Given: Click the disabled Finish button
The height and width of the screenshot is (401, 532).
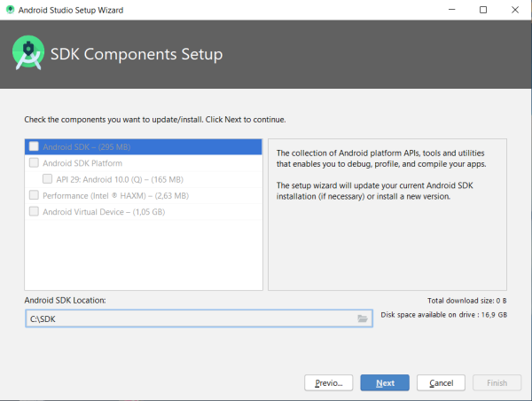Looking at the screenshot, I should point(497,382).
